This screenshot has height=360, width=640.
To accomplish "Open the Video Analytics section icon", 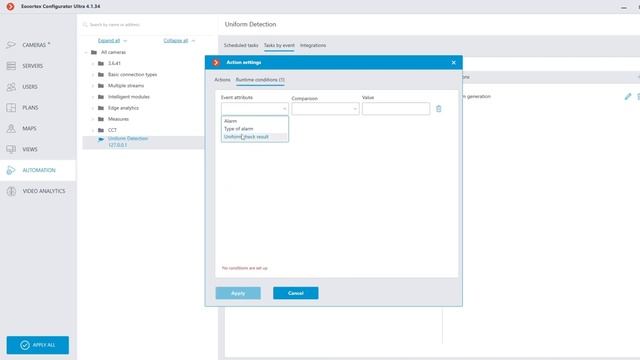I will click(11, 191).
